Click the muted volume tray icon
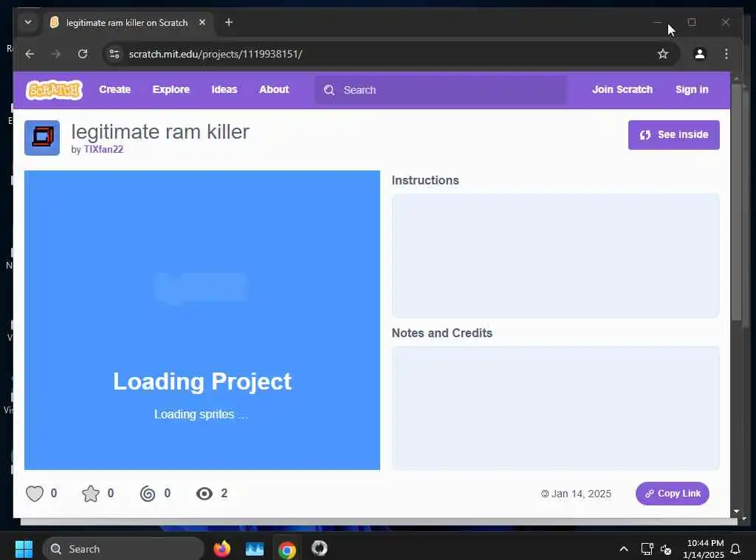The image size is (756, 560). pyautogui.click(x=666, y=550)
